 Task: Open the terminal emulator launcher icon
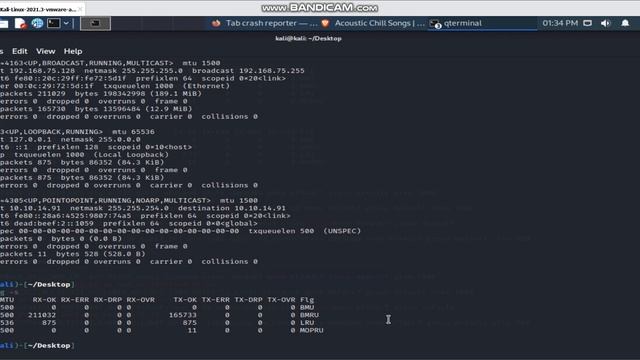point(53,24)
